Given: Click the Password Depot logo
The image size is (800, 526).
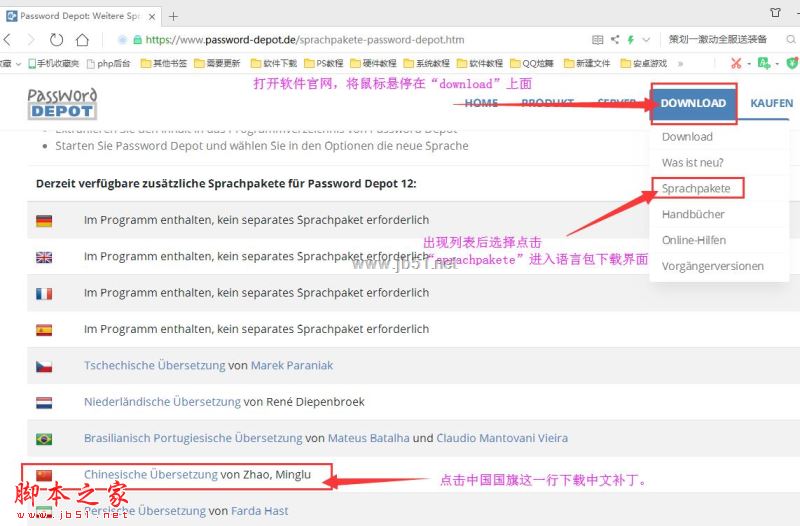Looking at the screenshot, I should 62,103.
